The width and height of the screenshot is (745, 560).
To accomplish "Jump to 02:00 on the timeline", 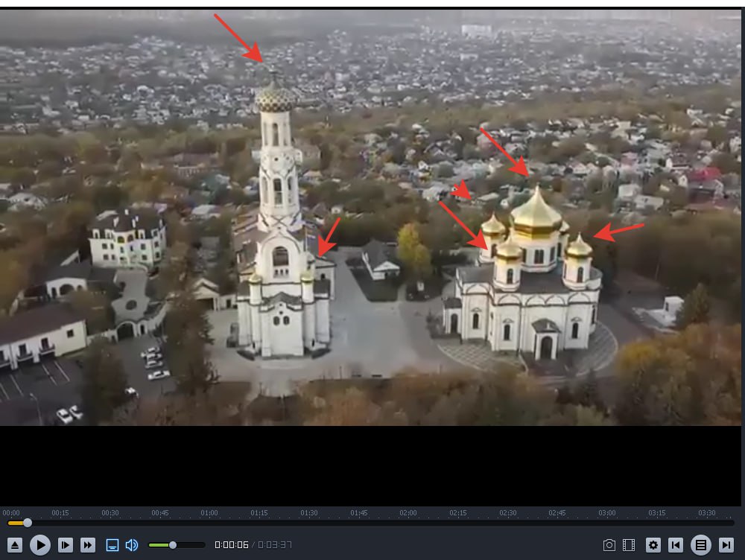I will pos(408,513).
